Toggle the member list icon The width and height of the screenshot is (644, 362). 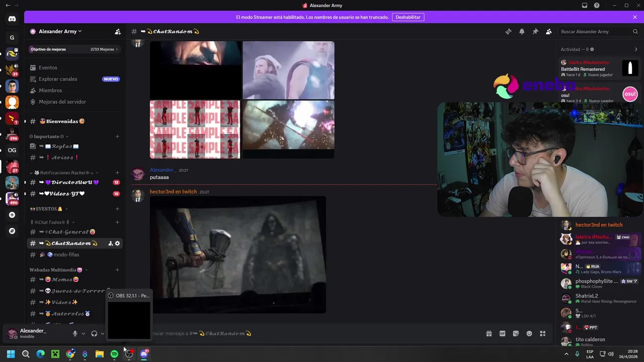[x=548, y=31]
